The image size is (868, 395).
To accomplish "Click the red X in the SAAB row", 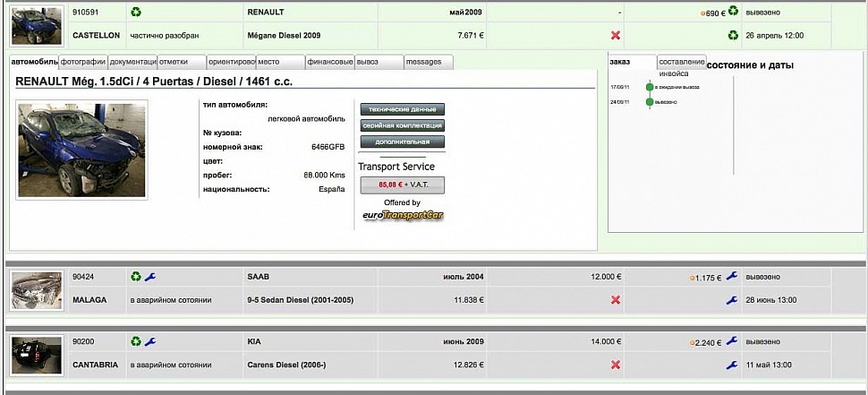I will [x=615, y=300].
